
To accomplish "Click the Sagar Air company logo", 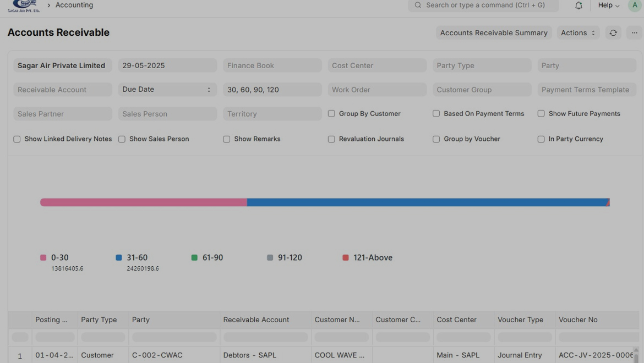I will tap(24, 5).
